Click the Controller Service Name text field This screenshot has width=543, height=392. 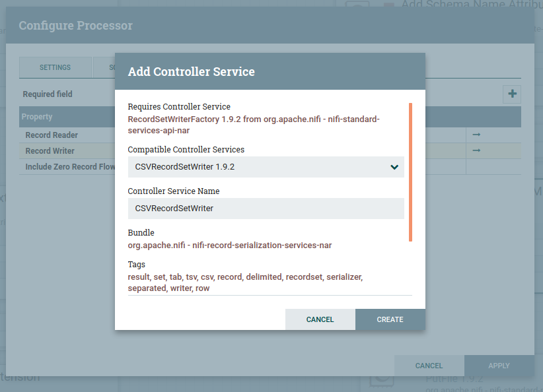tap(266, 209)
